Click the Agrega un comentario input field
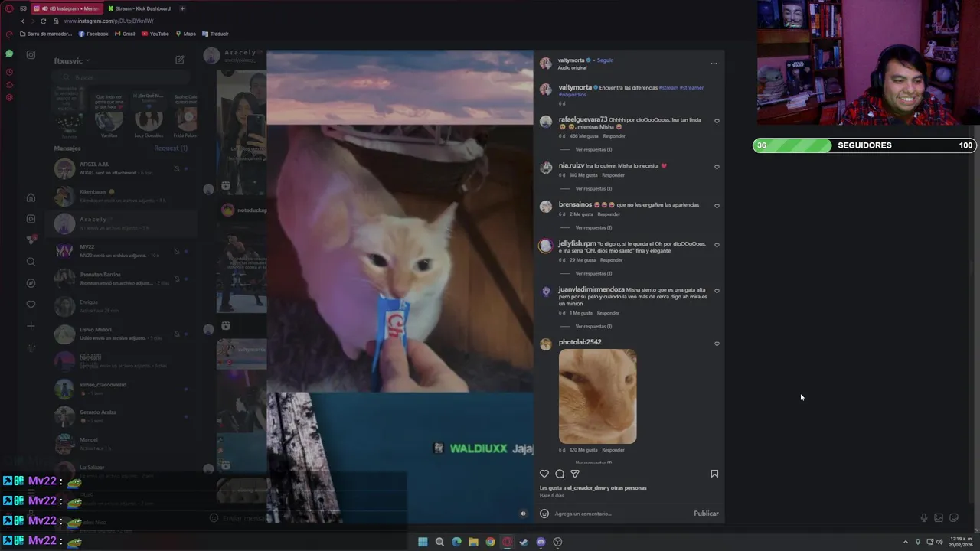The image size is (980, 551). [620, 514]
